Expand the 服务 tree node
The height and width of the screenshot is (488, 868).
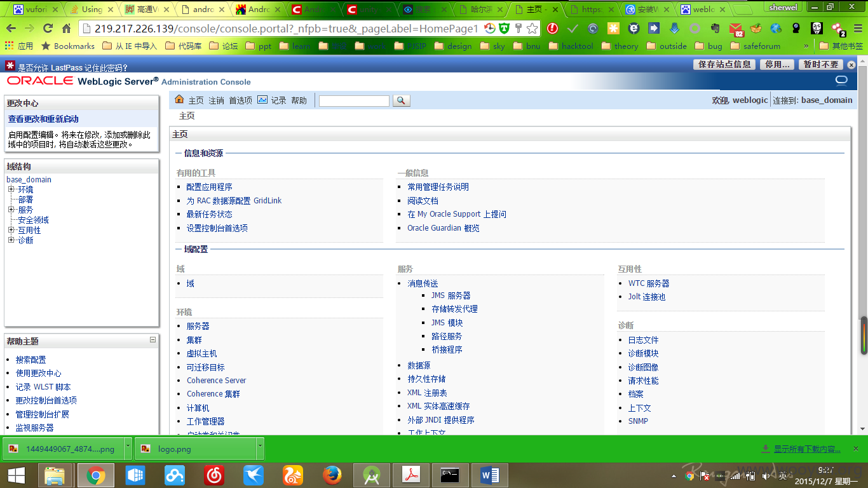pos(11,210)
